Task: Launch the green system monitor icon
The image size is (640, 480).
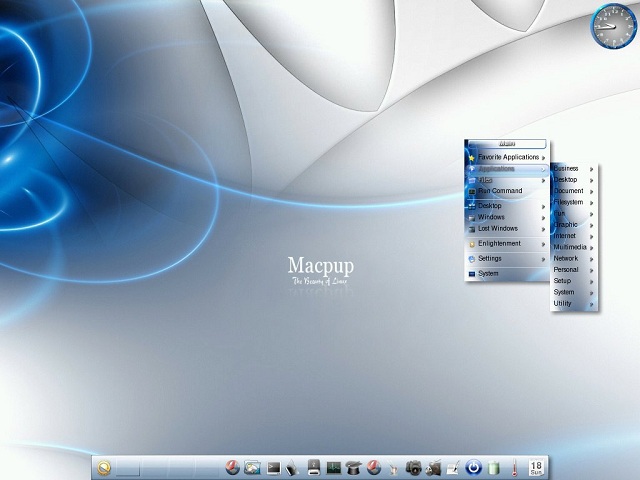Action: point(333,468)
